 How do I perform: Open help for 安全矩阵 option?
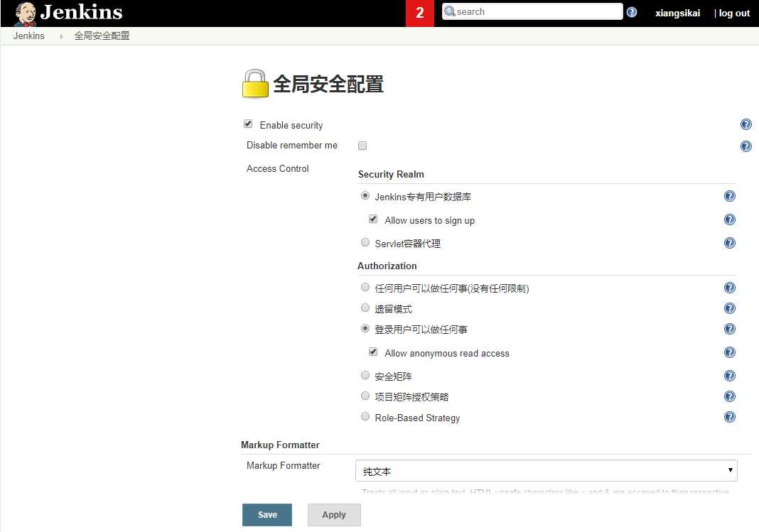tap(729, 376)
